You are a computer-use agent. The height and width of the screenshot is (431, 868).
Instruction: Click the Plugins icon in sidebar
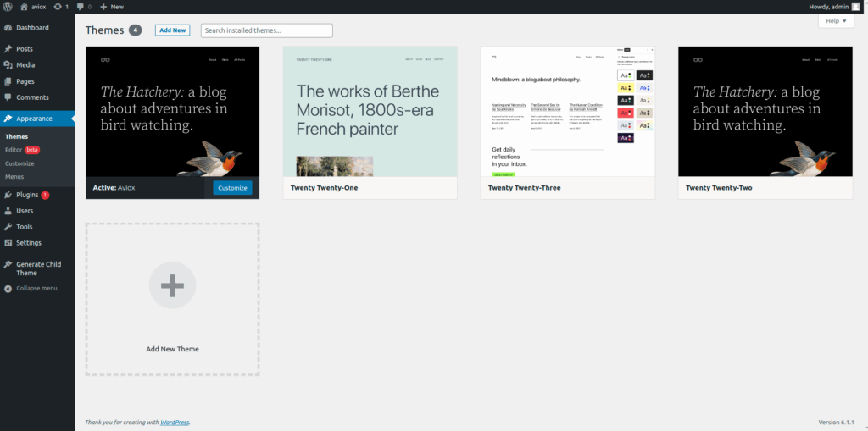[x=8, y=195]
